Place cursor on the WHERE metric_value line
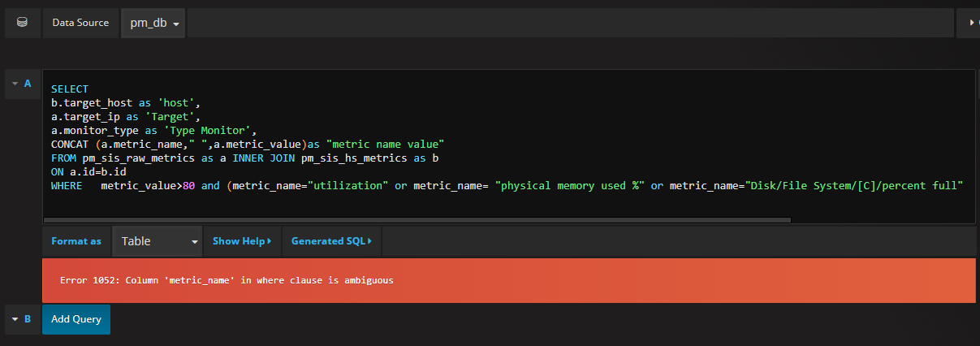 (x=325, y=186)
